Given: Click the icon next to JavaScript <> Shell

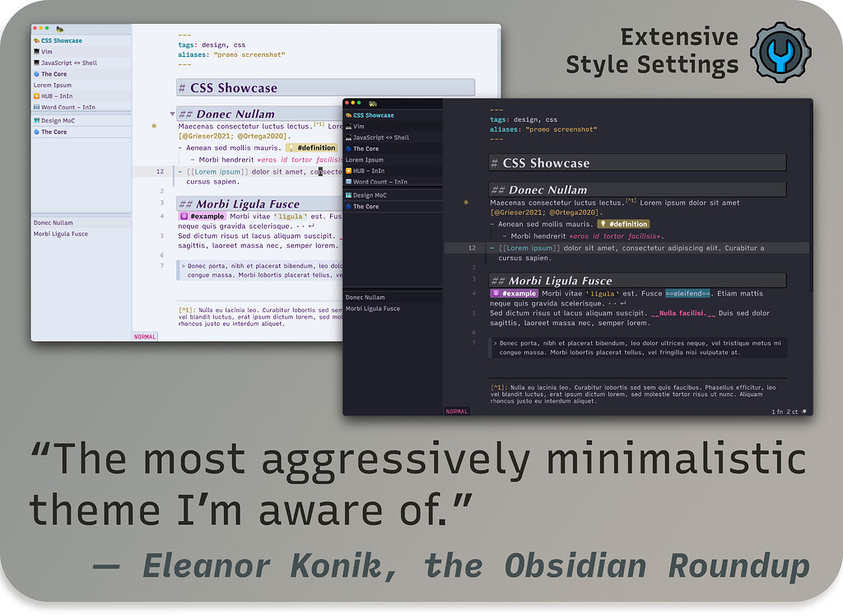Looking at the screenshot, I should 36,63.
